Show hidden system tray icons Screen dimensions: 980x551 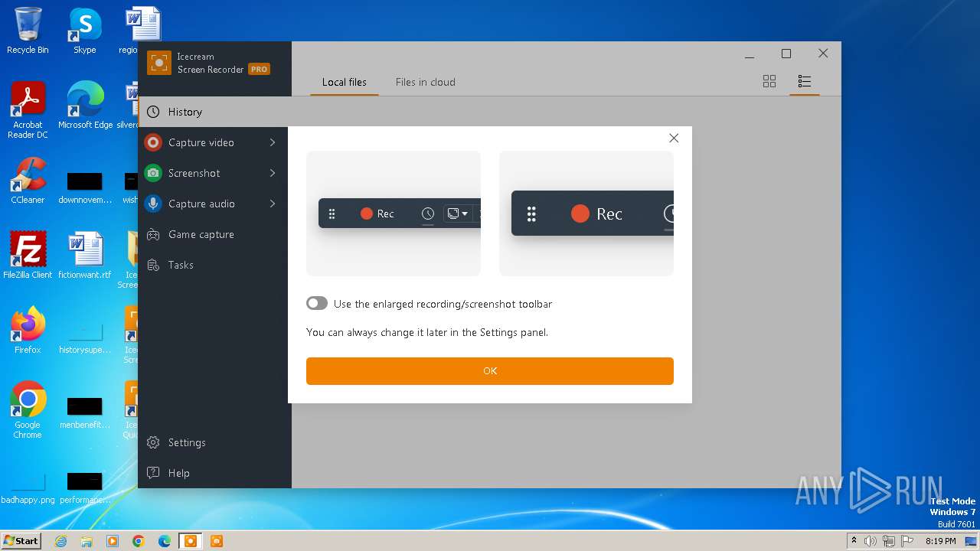(854, 541)
